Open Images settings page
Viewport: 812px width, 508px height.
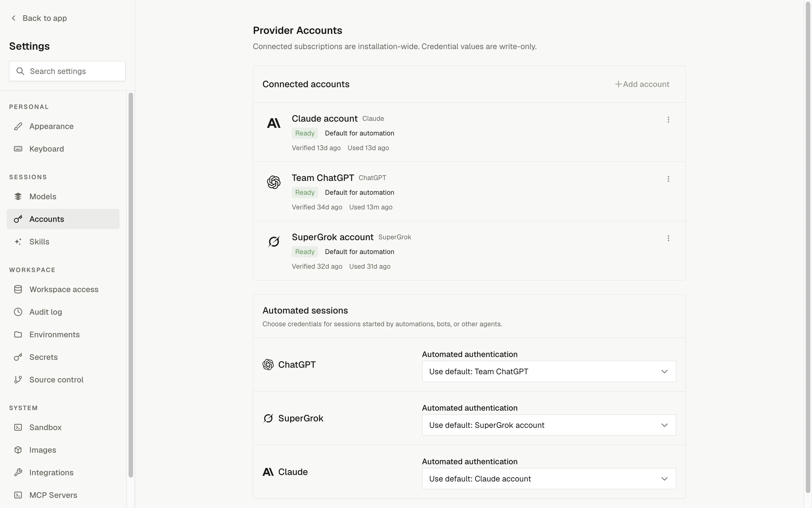click(x=63, y=450)
